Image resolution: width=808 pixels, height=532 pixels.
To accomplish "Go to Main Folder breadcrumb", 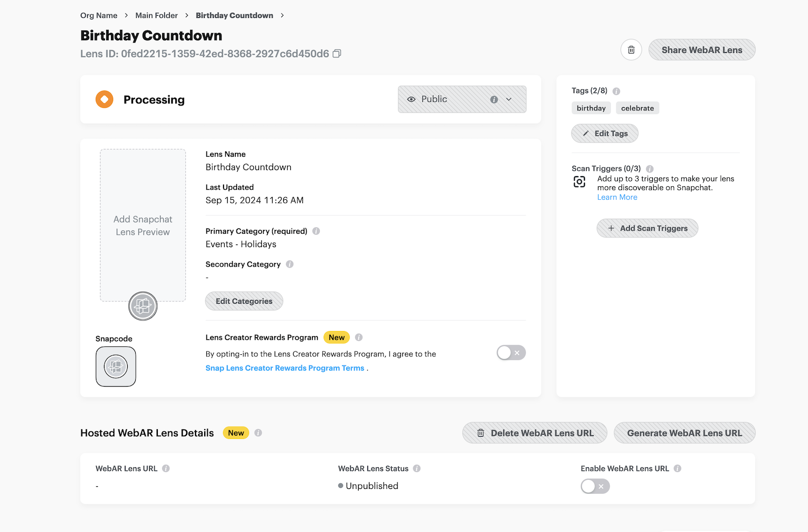I will (156, 16).
